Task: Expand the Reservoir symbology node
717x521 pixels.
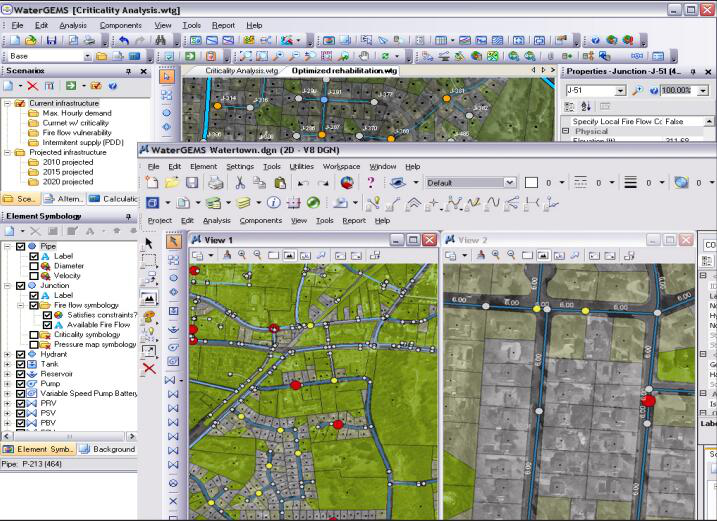Action: (7, 374)
